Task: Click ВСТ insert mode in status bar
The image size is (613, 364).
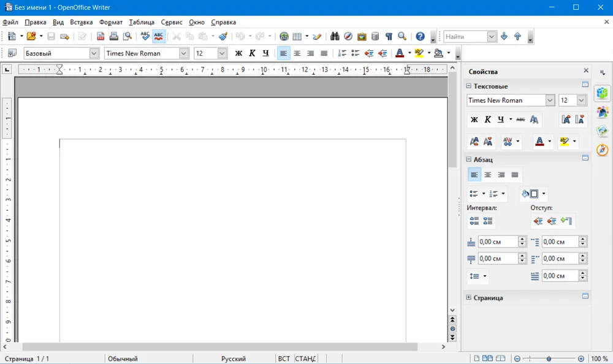Action: click(284, 358)
